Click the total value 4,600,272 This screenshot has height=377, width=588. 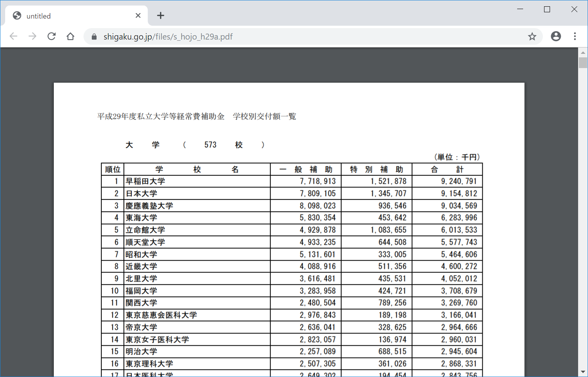pos(459,266)
